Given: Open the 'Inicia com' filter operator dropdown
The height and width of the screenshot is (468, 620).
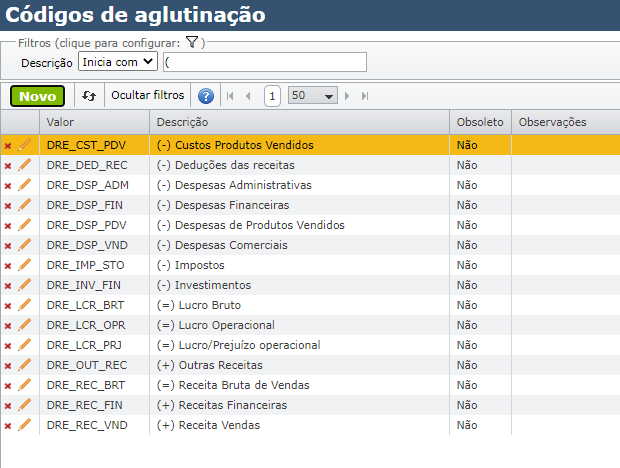Looking at the screenshot, I should coord(118,62).
